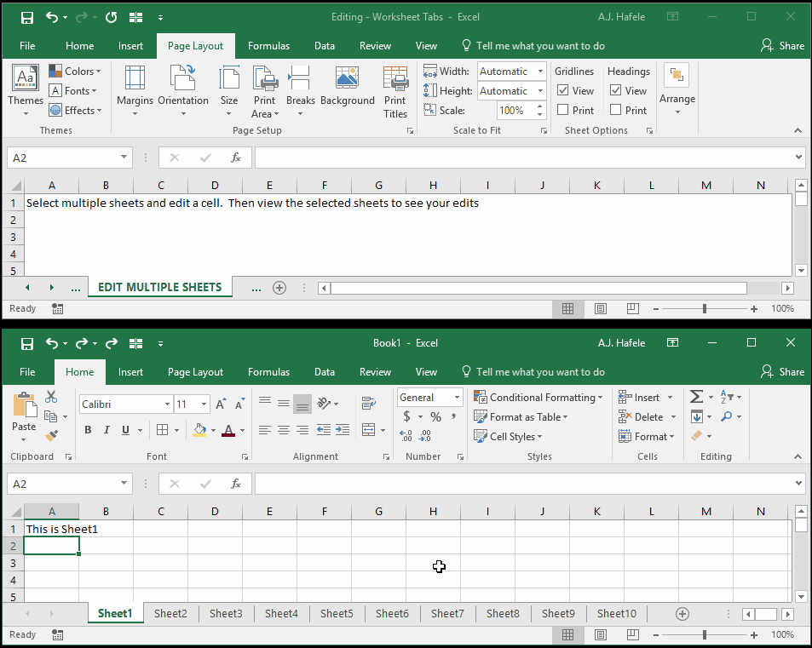812x648 pixels.
Task: Click Insert cells button
Action: pos(640,397)
